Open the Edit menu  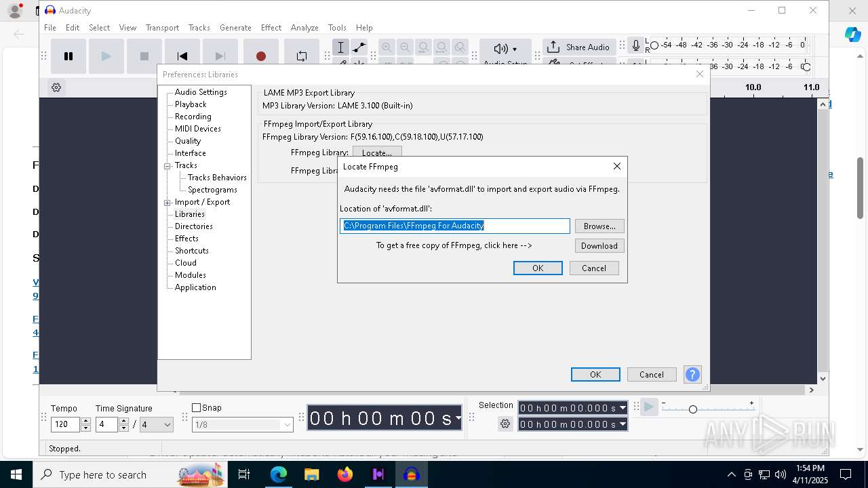(73, 28)
